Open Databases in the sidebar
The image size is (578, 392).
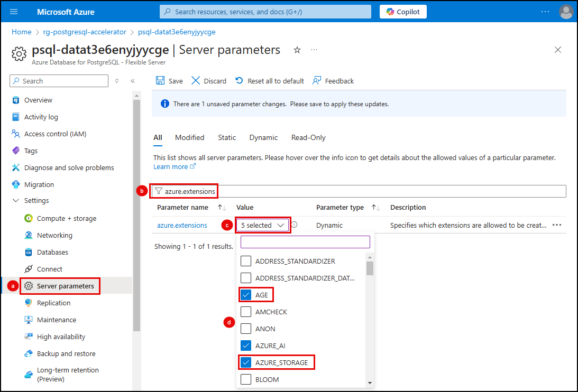[x=52, y=253]
